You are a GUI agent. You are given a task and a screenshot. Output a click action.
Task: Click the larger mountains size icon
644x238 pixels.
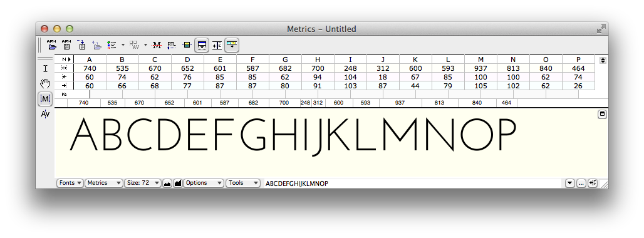(178, 184)
